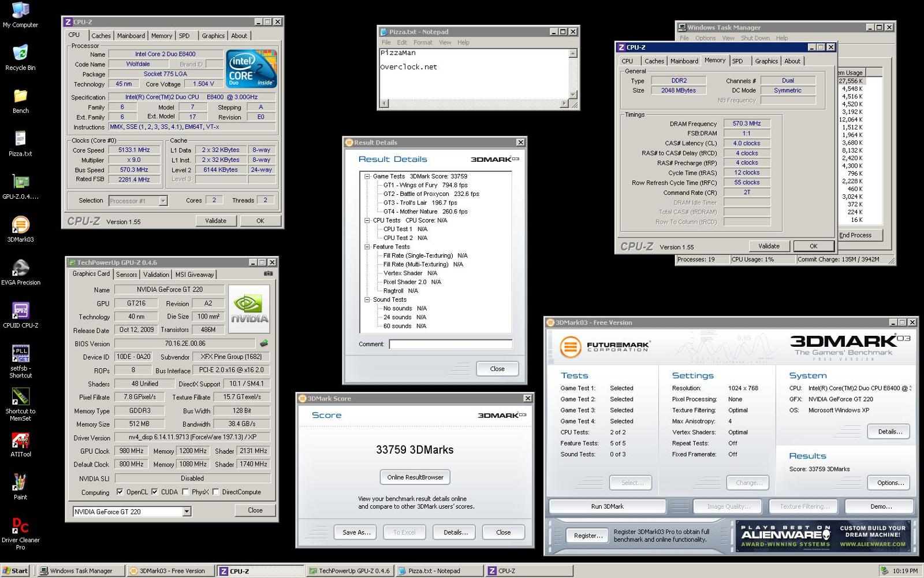Collapse CPU Tests tree node
Image resolution: width=924 pixels, height=578 pixels.
367,220
